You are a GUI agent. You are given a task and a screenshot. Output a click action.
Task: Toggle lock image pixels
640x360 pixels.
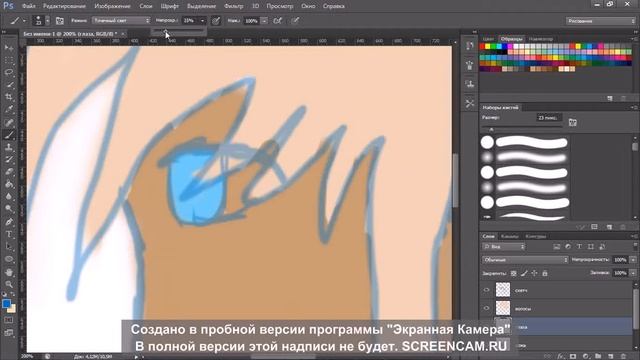(x=524, y=273)
